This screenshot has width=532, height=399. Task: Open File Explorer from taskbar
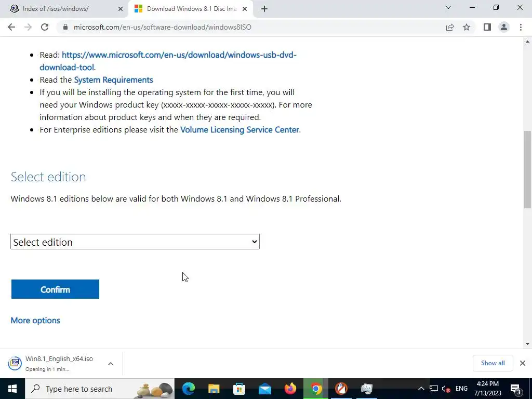point(214,389)
